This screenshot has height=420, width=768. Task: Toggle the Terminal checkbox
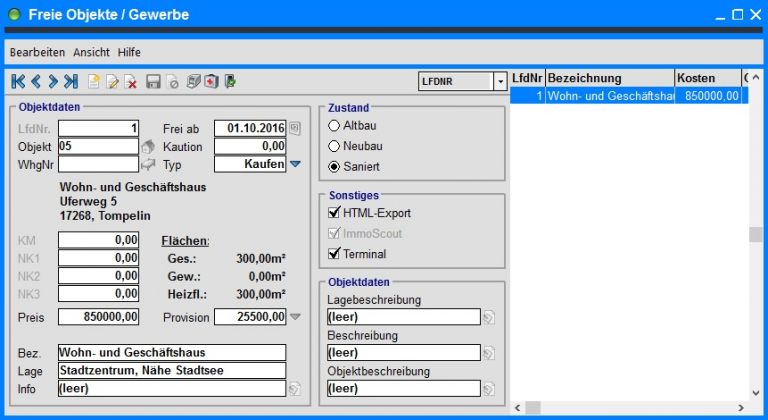click(335, 253)
